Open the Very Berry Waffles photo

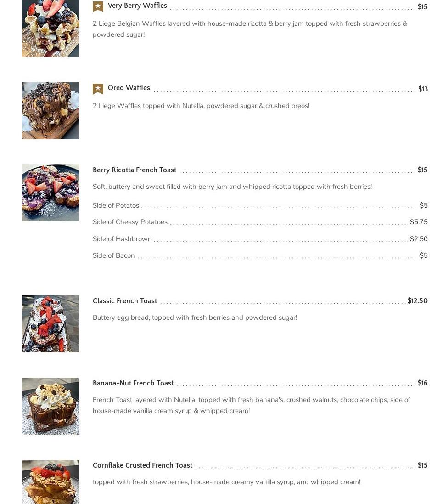click(50, 28)
